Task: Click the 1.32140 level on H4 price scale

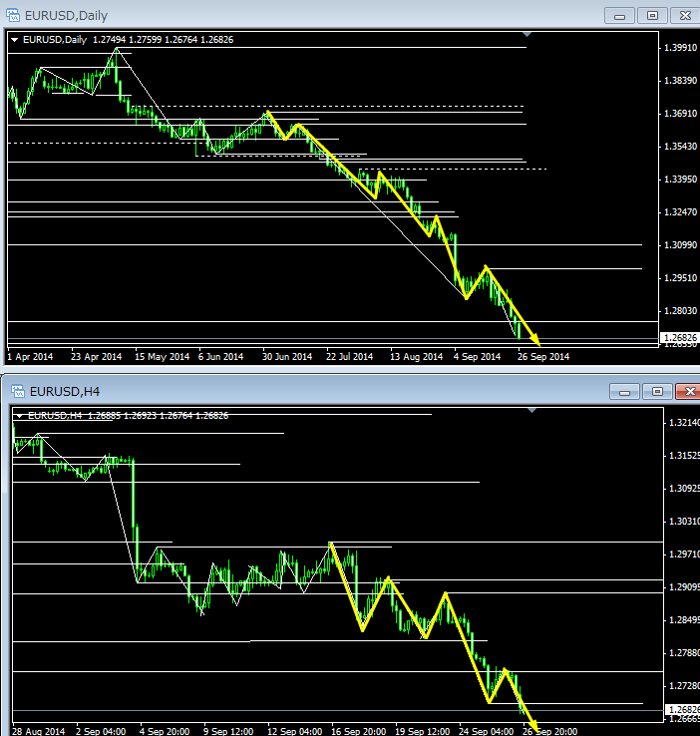Action: pyautogui.click(x=682, y=423)
